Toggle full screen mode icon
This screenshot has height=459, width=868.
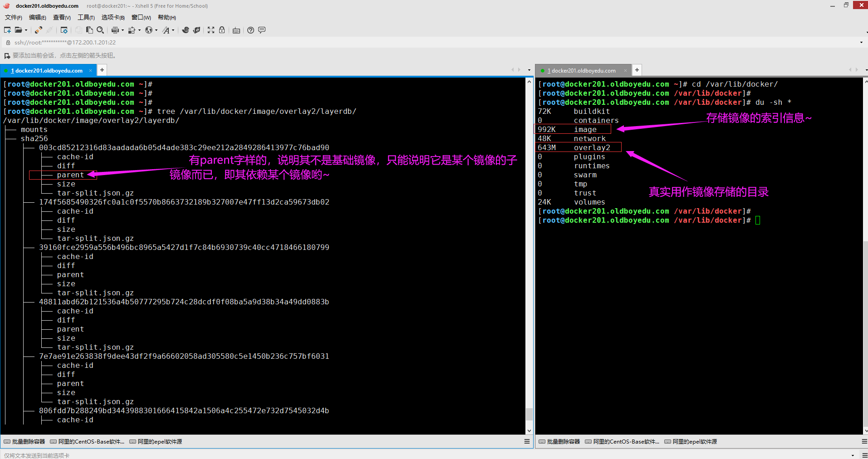click(211, 30)
